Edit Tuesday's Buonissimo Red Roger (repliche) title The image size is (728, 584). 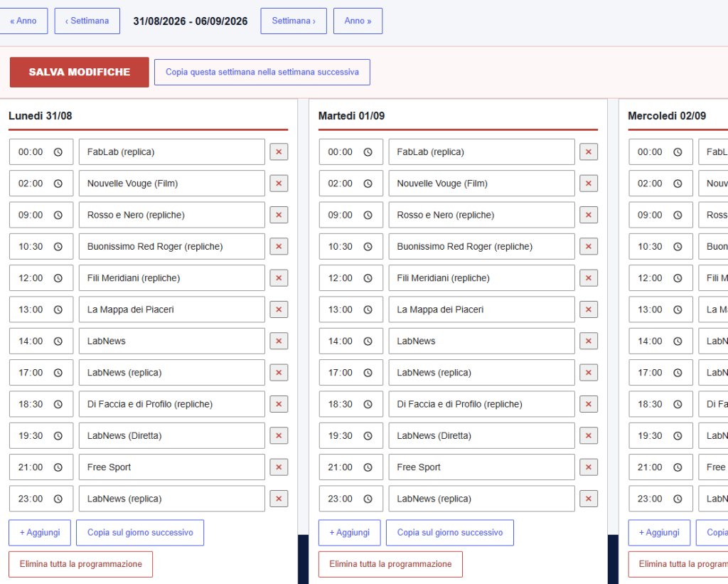[481, 246]
